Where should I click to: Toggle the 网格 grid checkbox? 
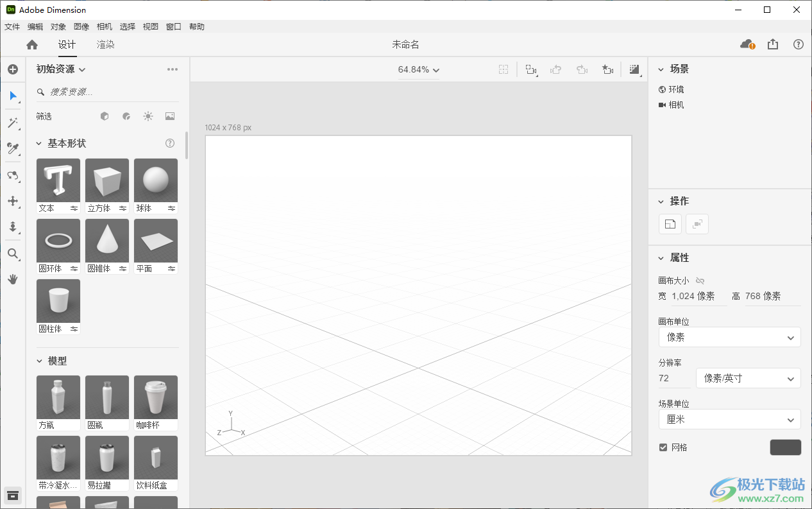663,447
